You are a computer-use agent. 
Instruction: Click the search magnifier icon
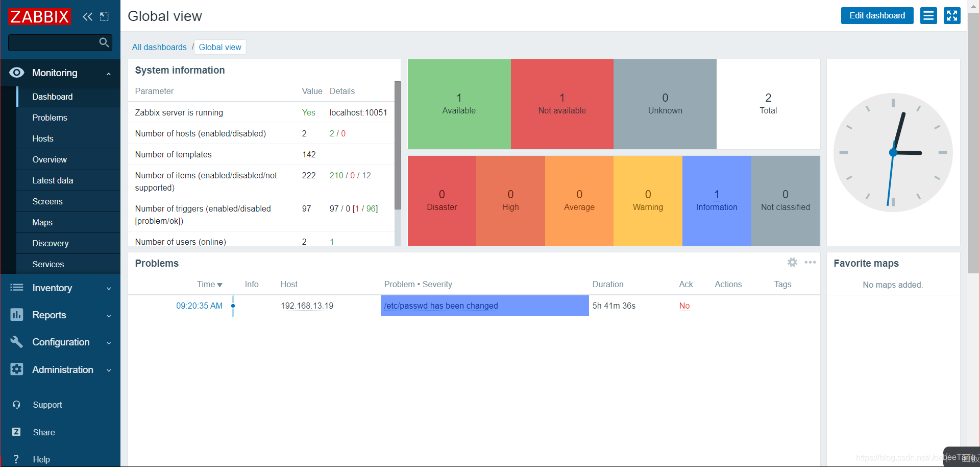point(104,42)
